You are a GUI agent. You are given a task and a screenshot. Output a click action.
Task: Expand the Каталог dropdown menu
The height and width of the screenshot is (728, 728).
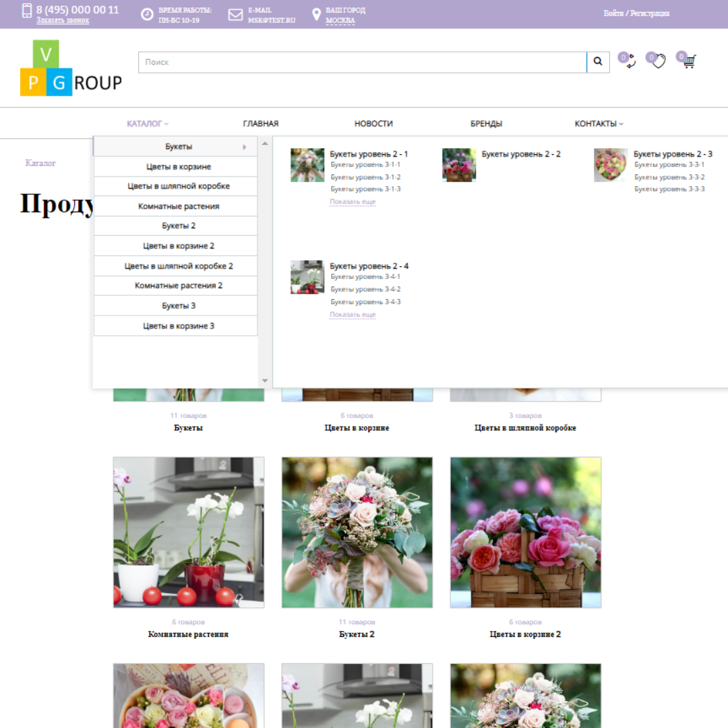coord(148,124)
